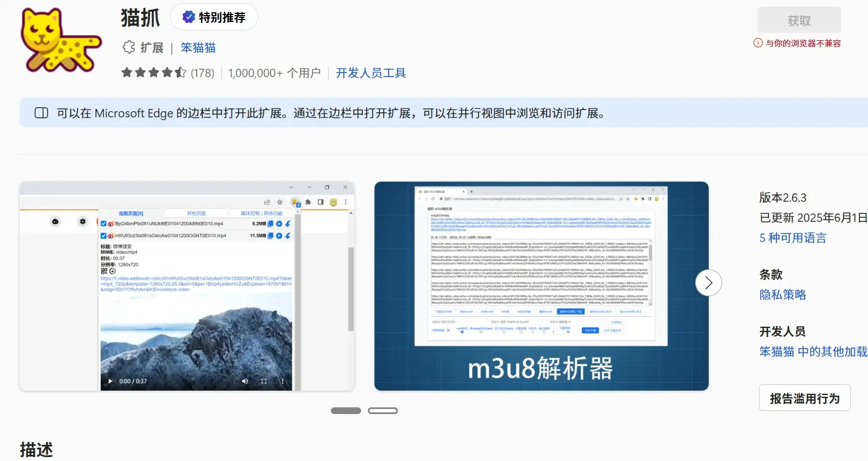Image resolution: width=868 pixels, height=461 pixels.
Task: Click the star rating showing (178) reviews
Action: (x=168, y=73)
